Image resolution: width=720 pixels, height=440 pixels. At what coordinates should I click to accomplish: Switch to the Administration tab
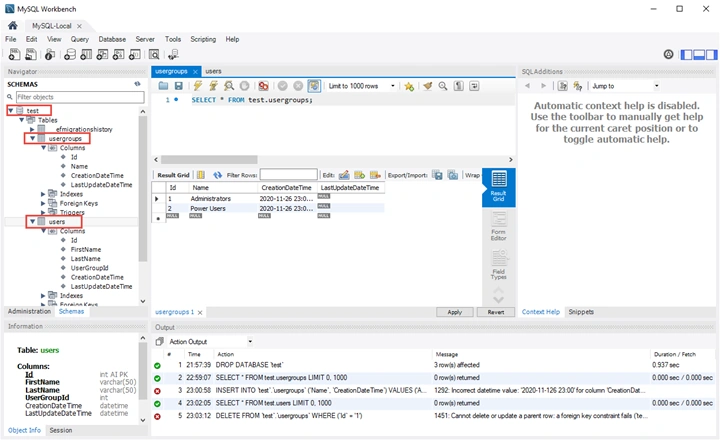coord(29,311)
